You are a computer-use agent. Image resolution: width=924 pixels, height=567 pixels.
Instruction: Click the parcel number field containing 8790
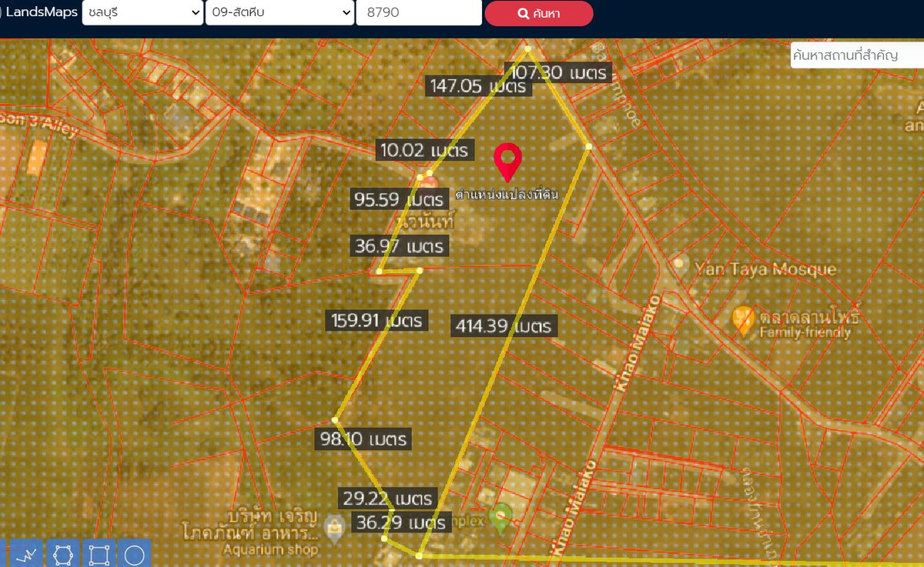[419, 12]
